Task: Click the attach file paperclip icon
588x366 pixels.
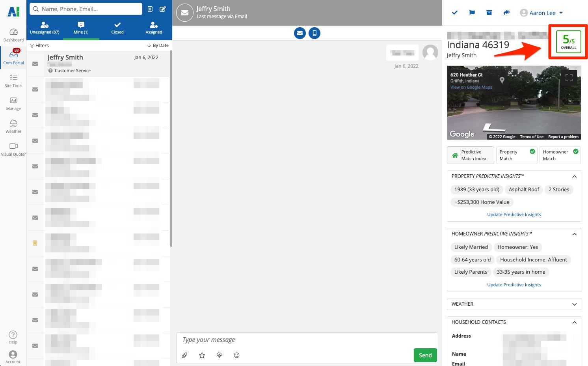Action: [184, 355]
